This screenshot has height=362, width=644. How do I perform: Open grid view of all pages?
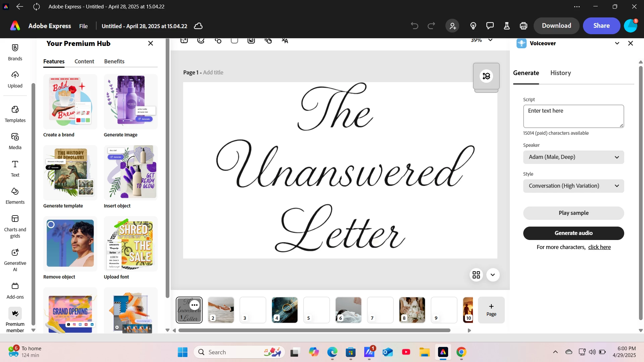(476, 275)
